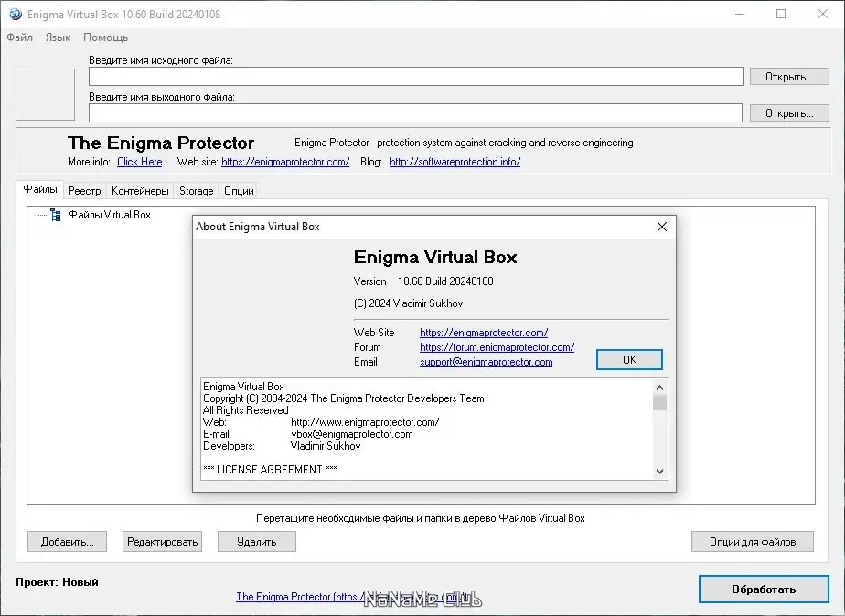Switch to the Реестр tab

click(84, 191)
